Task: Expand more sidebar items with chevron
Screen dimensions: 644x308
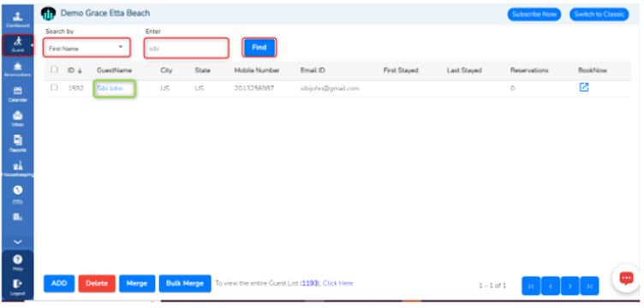Action: [17, 242]
